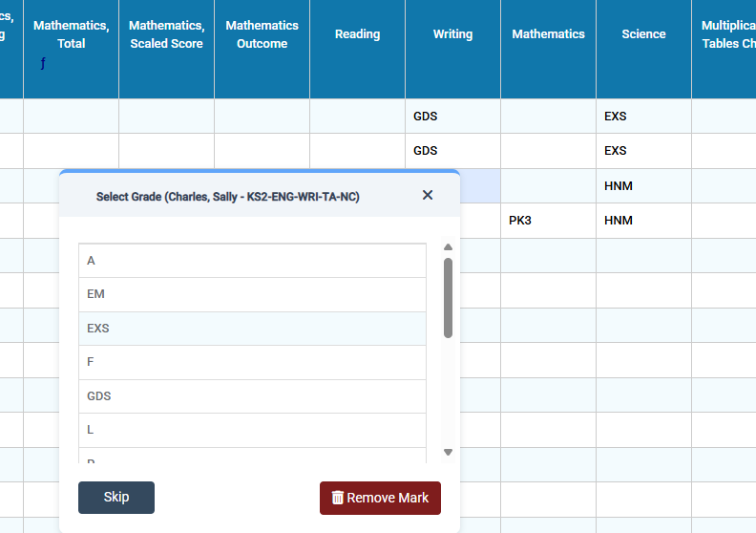The width and height of the screenshot is (756, 533).
Task: Pick grade F from the list
Action: pos(252,362)
